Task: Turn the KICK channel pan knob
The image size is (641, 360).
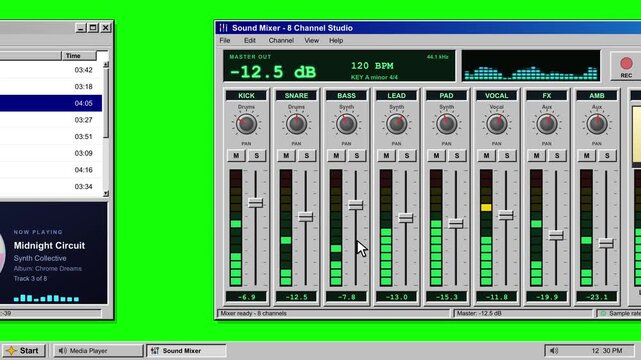Action: [x=246, y=125]
